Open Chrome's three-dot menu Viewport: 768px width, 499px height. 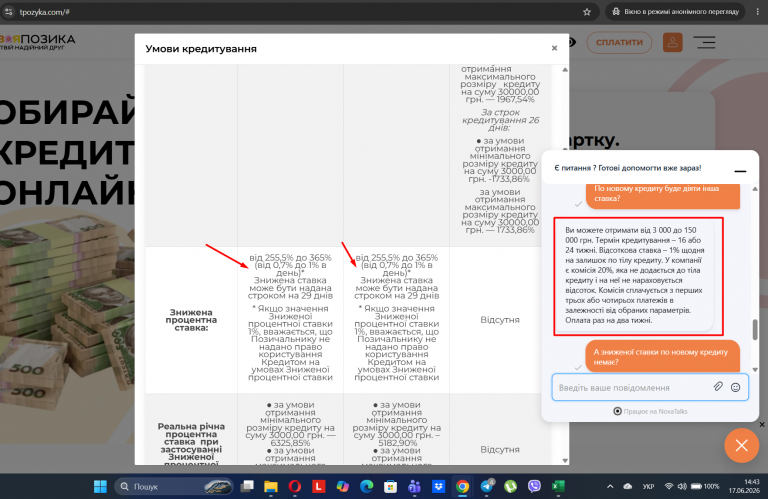757,12
